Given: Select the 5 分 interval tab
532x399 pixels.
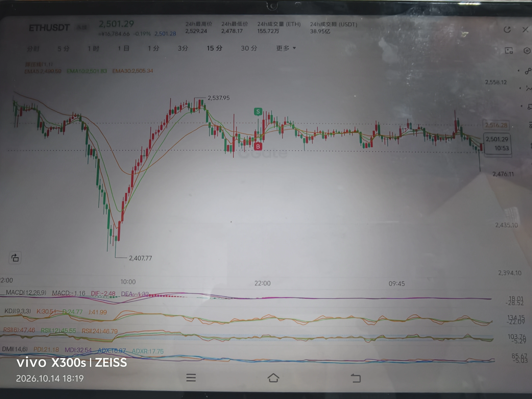Looking at the screenshot, I should click(x=64, y=49).
